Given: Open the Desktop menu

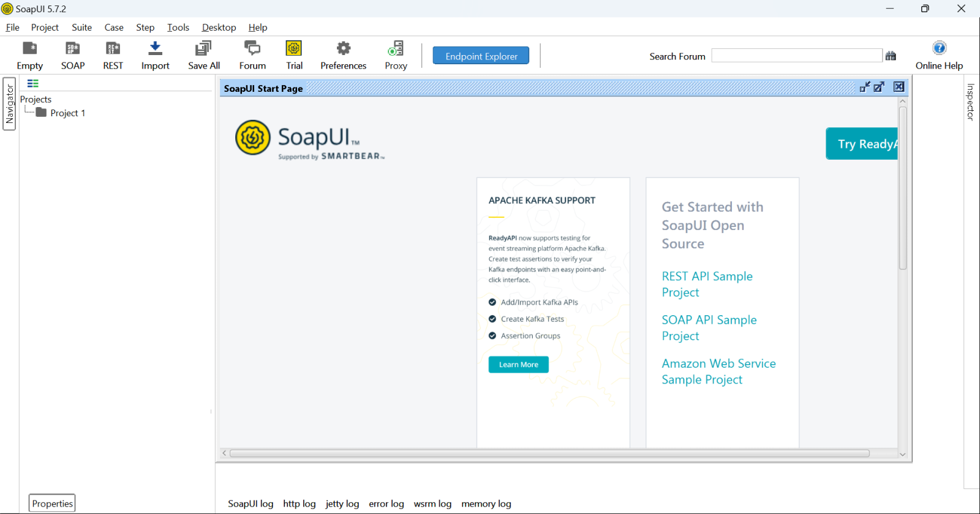Looking at the screenshot, I should pyautogui.click(x=219, y=28).
